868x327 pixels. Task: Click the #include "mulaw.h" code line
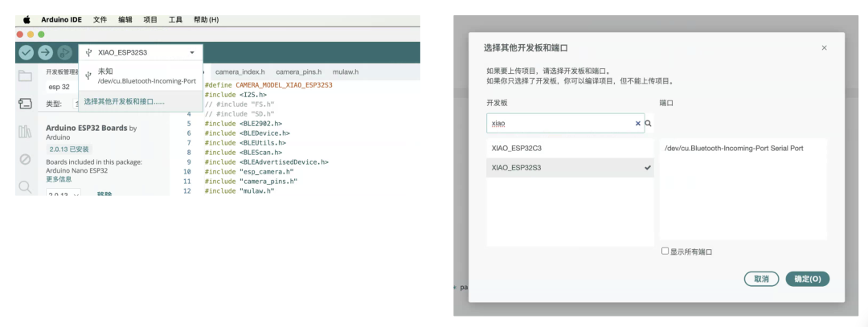click(x=240, y=191)
